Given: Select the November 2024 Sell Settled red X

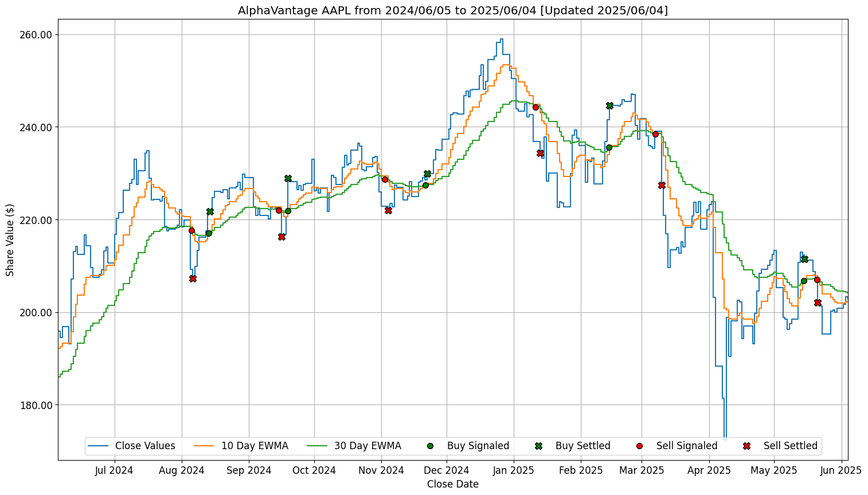Looking at the screenshot, I should pyautogui.click(x=388, y=211).
